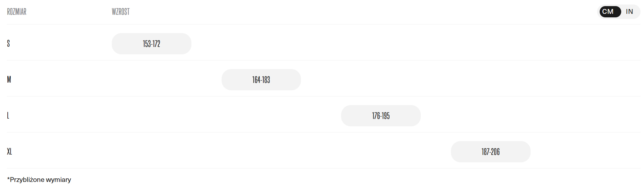Toggle the CM/IN unit switch

[618, 12]
